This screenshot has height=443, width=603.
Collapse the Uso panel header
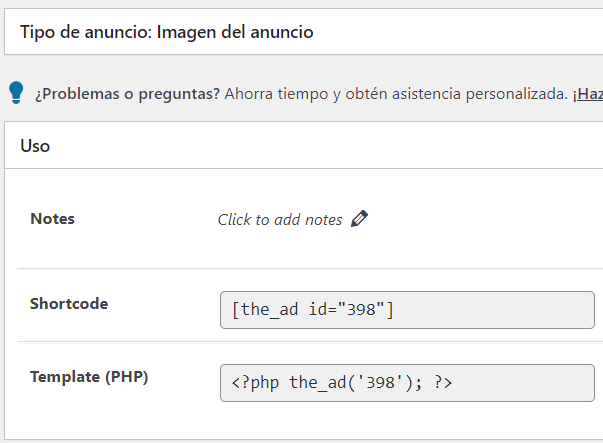tap(304, 146)
